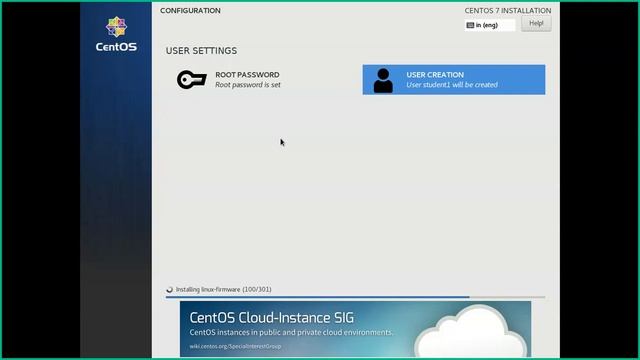The height and width of the screenshot is (360, 640).
Task: Click the 'Root password is set' text
Action: click(248, 85)
